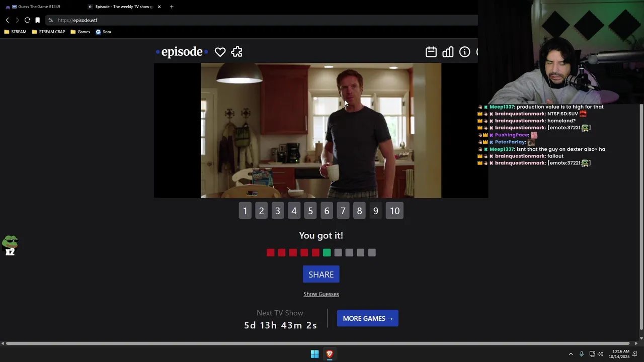This screenshot has width=644, height=362.
Task: Click the heart favorite icon
Action: tap(220, 52)
